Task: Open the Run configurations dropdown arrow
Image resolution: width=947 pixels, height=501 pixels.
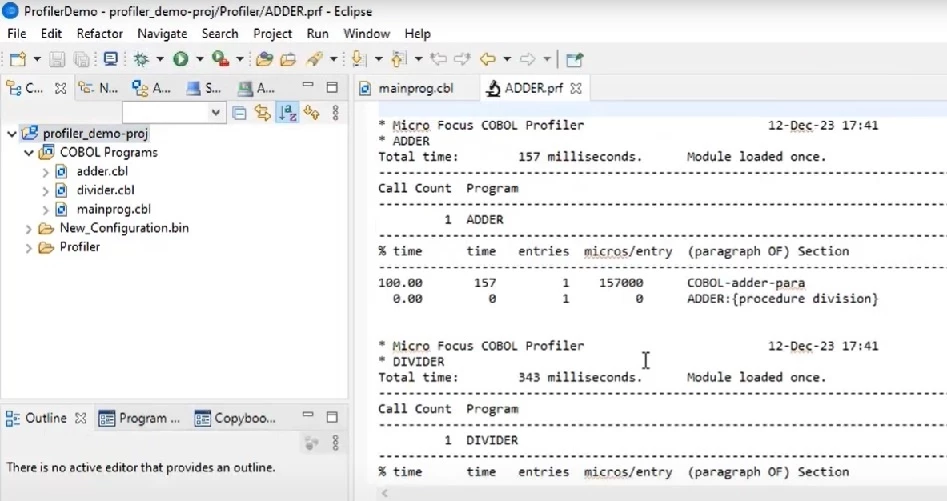Action: 199,59
